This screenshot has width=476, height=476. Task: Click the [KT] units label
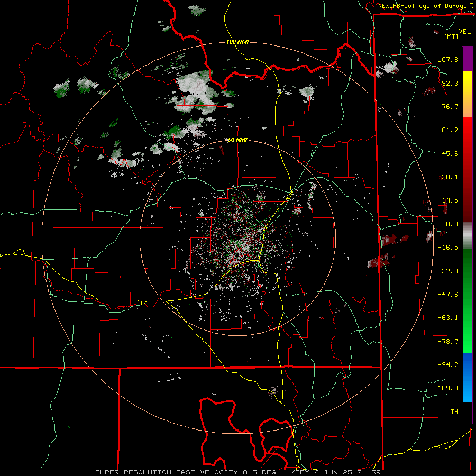click(x=451, y=36)
